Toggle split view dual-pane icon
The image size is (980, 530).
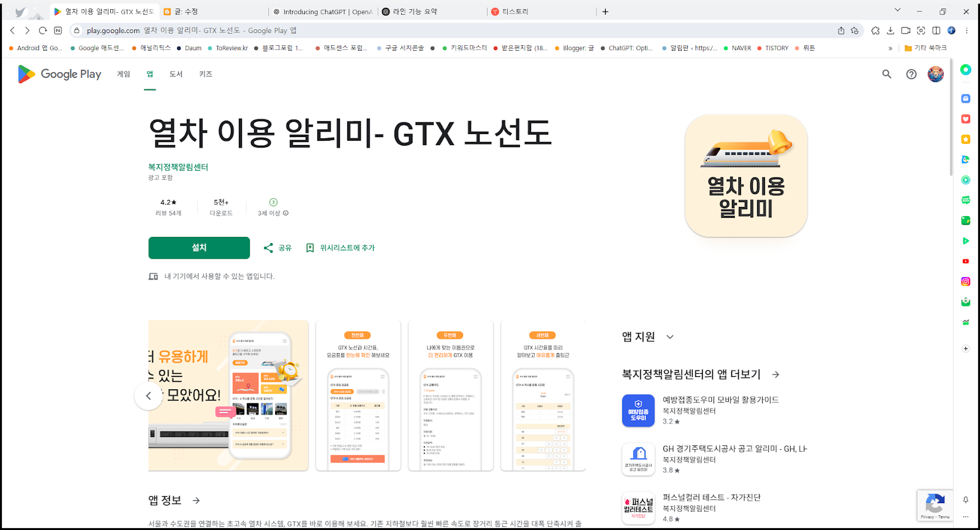click(x=937, y=30)
